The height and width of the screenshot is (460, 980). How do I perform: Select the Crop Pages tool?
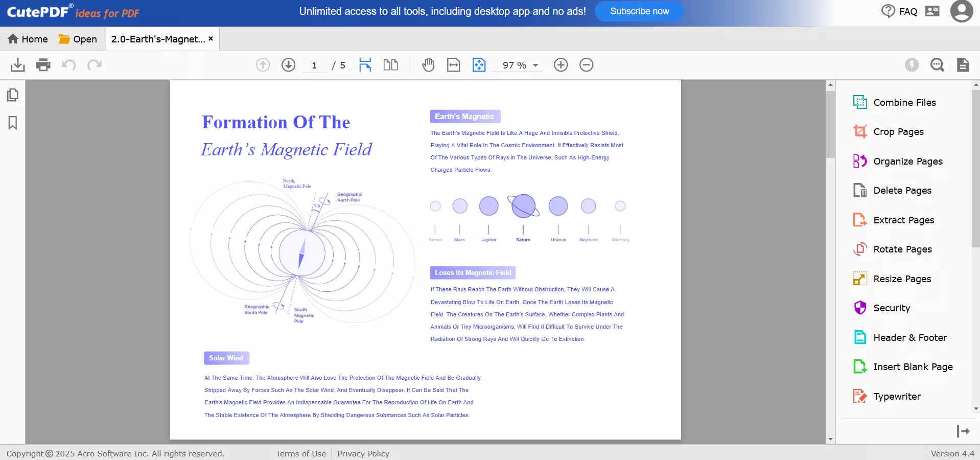point(898,131)
